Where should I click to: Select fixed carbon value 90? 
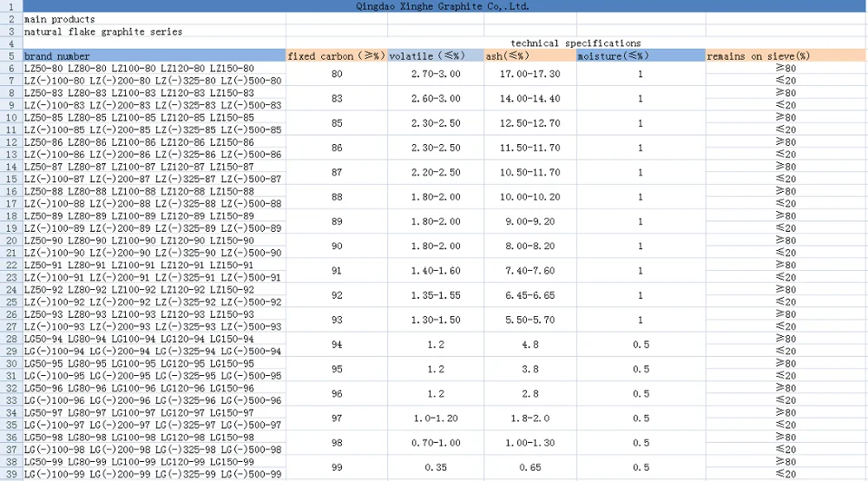coord(337,247)
